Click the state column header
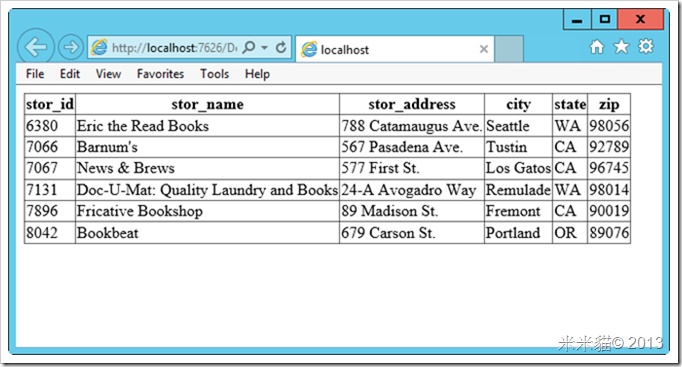This screenshot has width=682, height=367. 570,104
